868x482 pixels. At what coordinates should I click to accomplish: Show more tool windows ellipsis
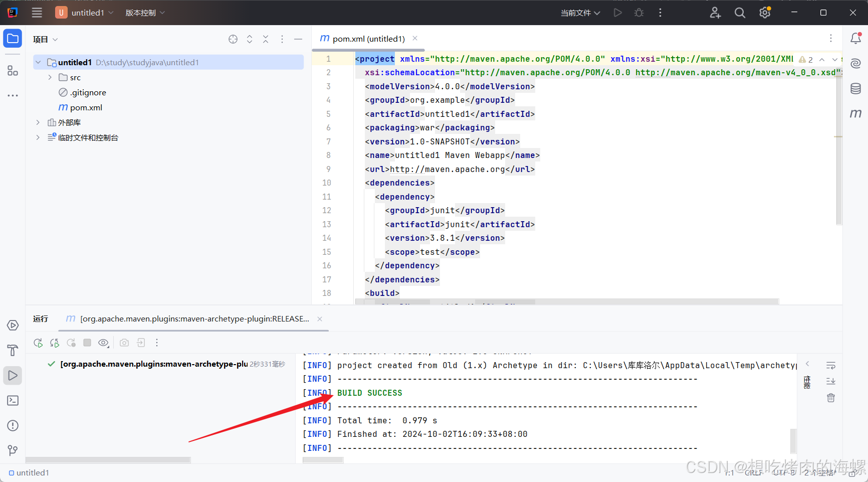[13, 95]
